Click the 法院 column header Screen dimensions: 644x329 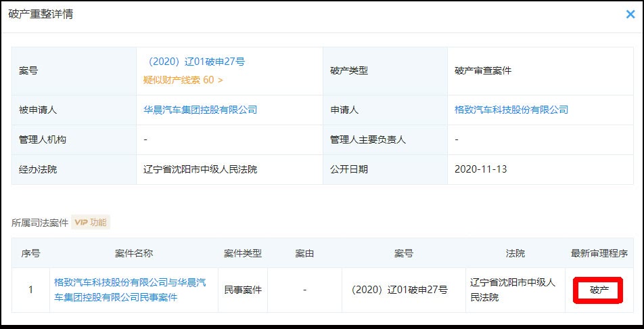point(515,253)
